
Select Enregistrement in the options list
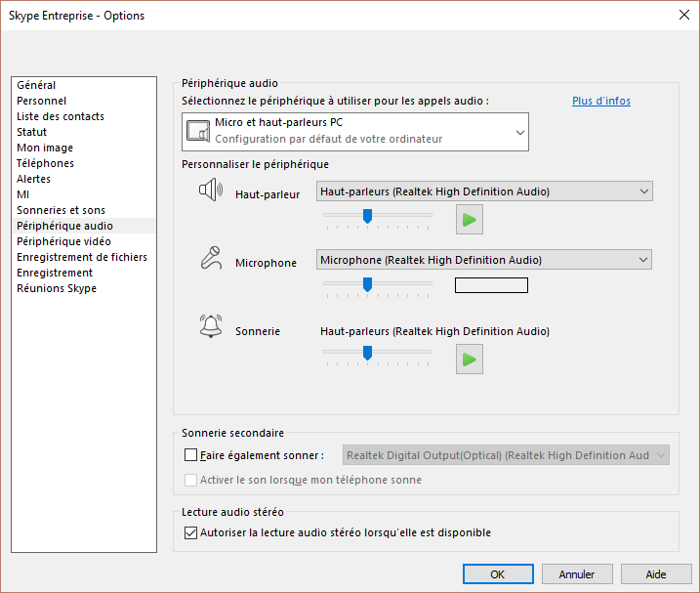84,273
